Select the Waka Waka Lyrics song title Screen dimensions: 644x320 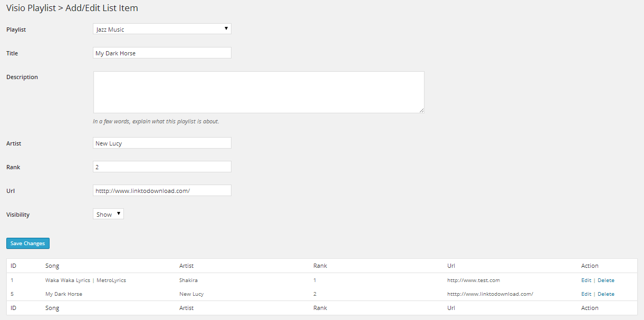coord(85,280)
